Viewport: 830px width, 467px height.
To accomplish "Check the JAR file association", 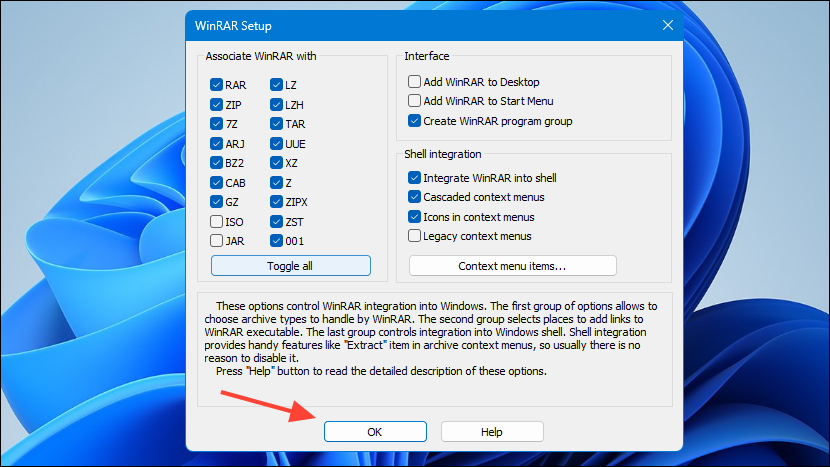I will pyautogui.click(x=216, y=241).
